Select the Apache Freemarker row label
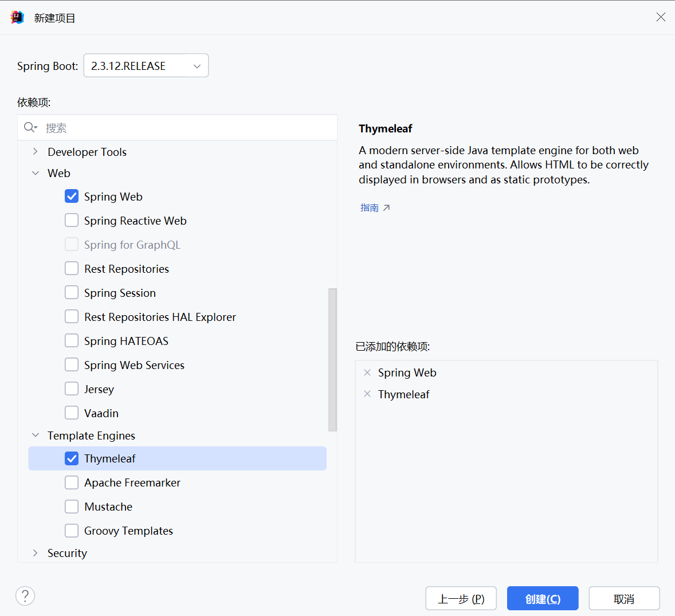This screenshot has width=675, height=616. 132,482
